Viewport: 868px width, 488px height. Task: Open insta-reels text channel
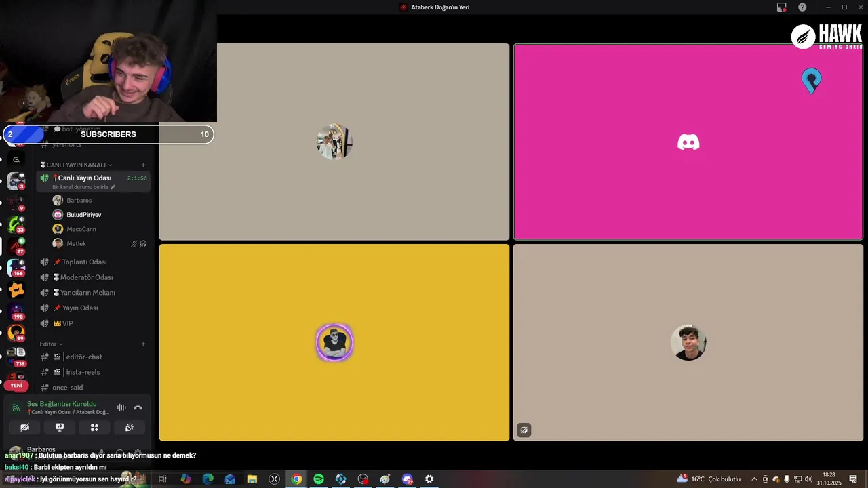[94, 372]
